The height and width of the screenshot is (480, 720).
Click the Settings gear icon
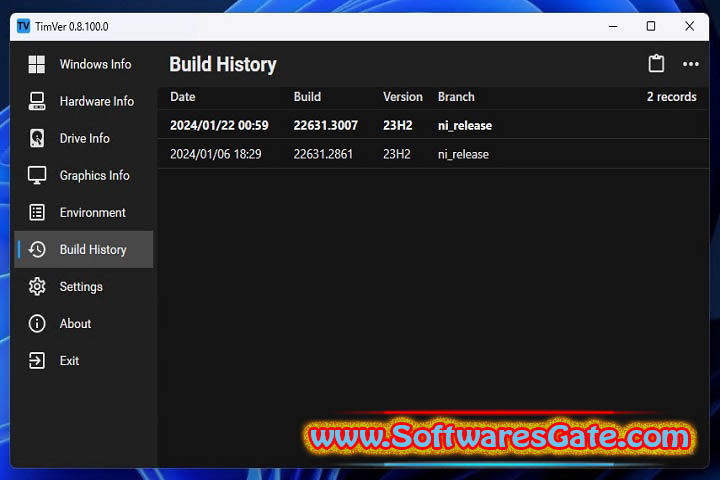[37, 287]
